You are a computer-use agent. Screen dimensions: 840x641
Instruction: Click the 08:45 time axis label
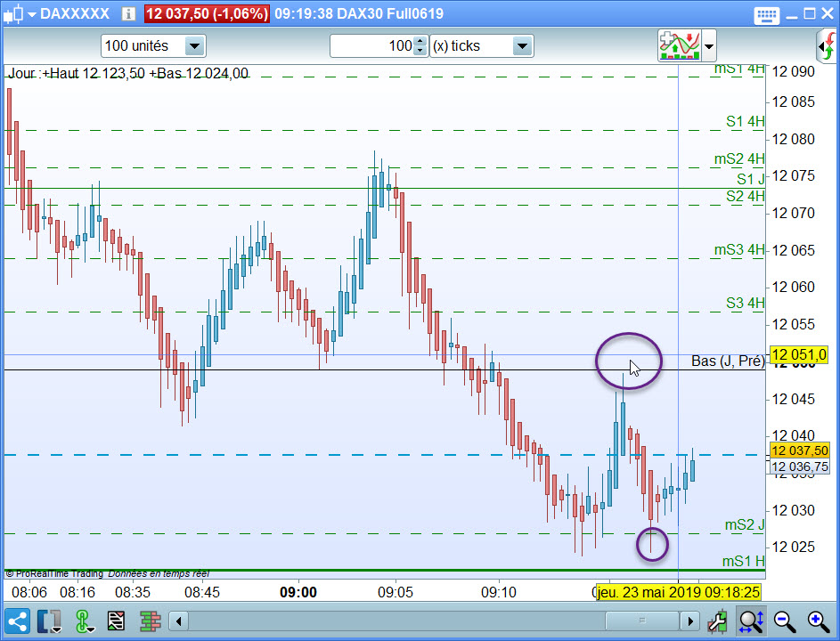202,592
